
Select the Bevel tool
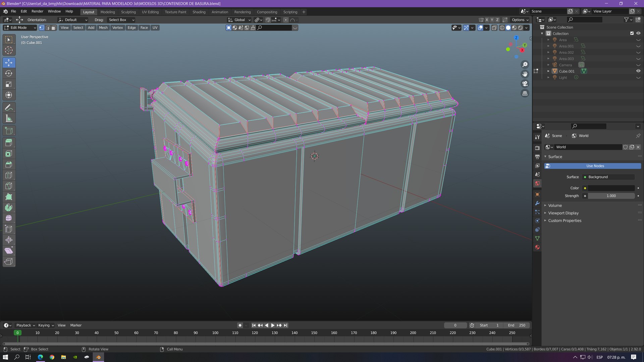tap(9, 165)
